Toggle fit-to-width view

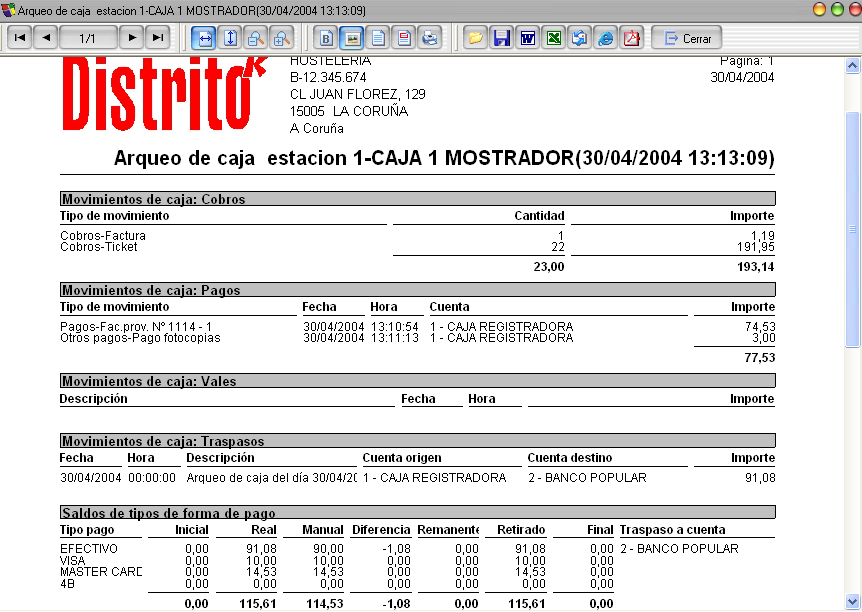[x=203, y=38]
